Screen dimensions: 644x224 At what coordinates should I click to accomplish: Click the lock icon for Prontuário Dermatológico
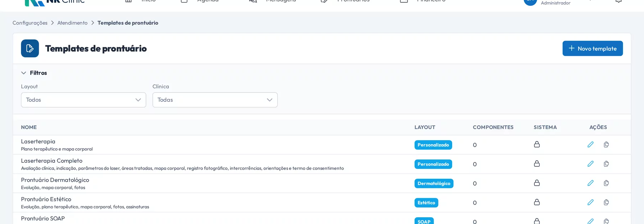pos(537,183)
